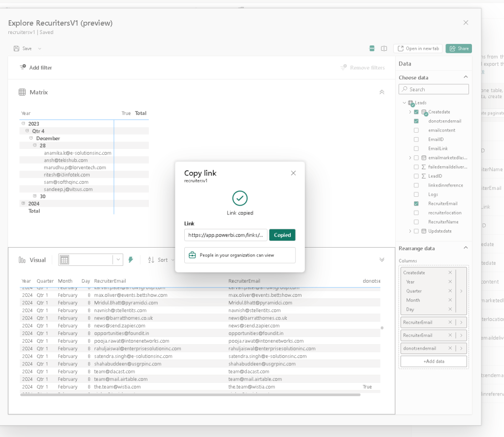Click the link URL field

click(226, 235)
